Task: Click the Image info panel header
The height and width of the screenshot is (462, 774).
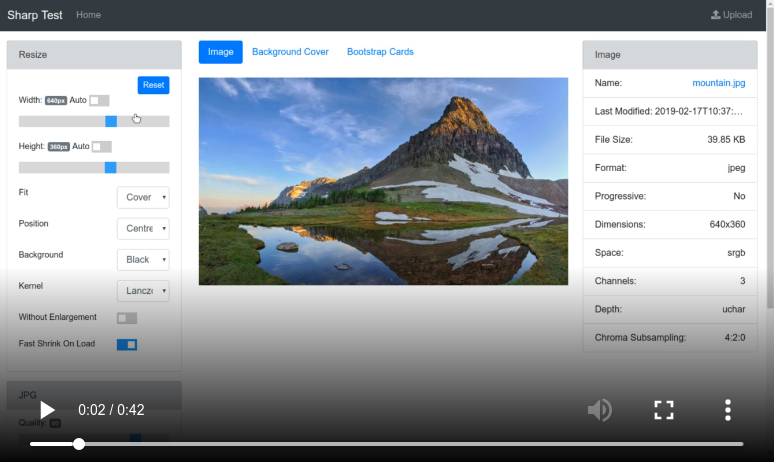Action: [x=670, y=55]
